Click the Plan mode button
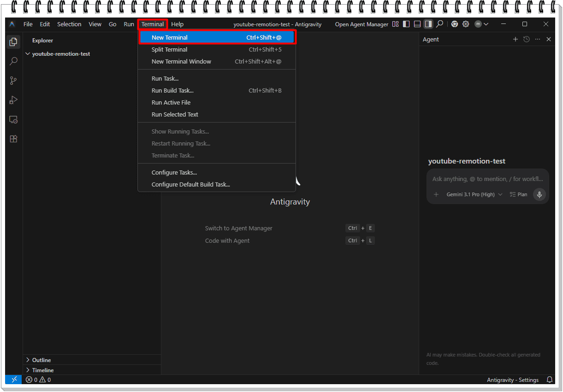 point(519,194)
